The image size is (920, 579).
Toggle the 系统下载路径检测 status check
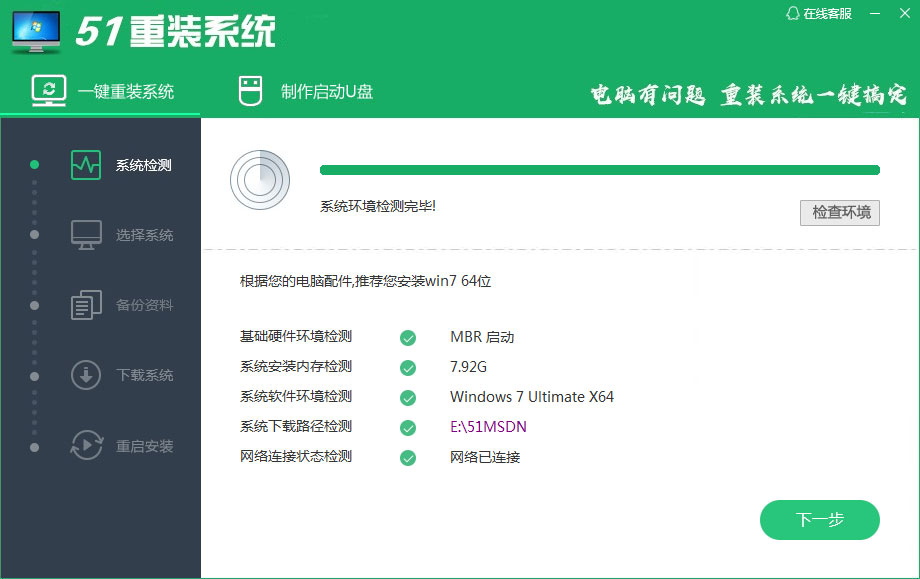coord(408,427)
